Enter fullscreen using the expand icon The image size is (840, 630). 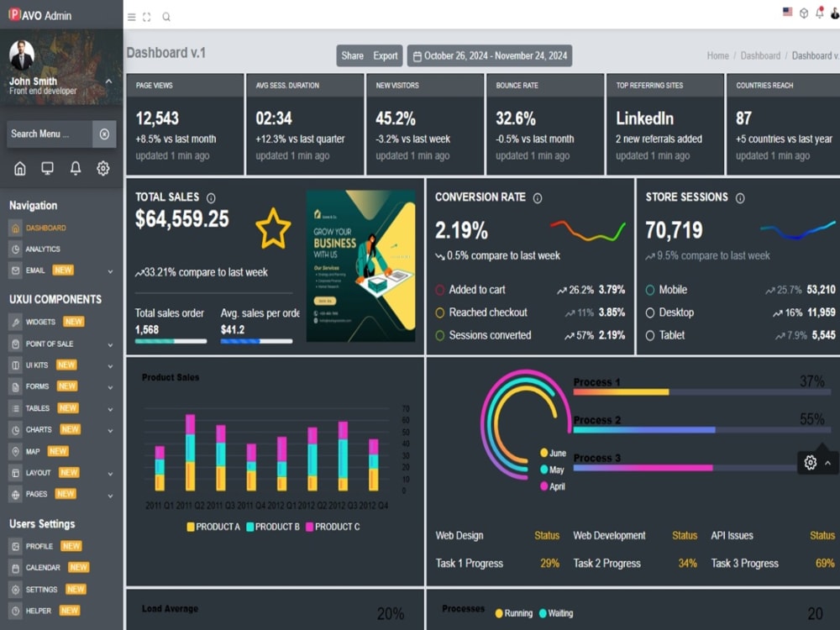click(147, 17)
